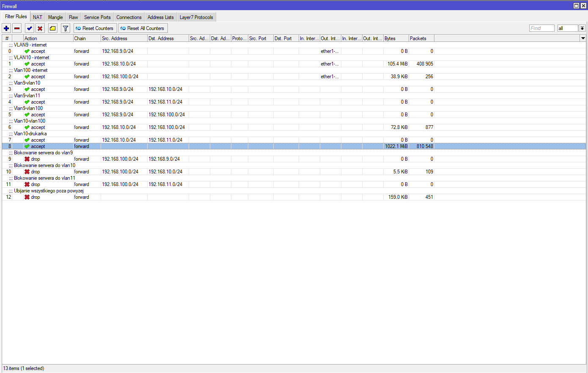Open the Service Ports tab
The image size is (588, 373).
[x=97, y=17]
